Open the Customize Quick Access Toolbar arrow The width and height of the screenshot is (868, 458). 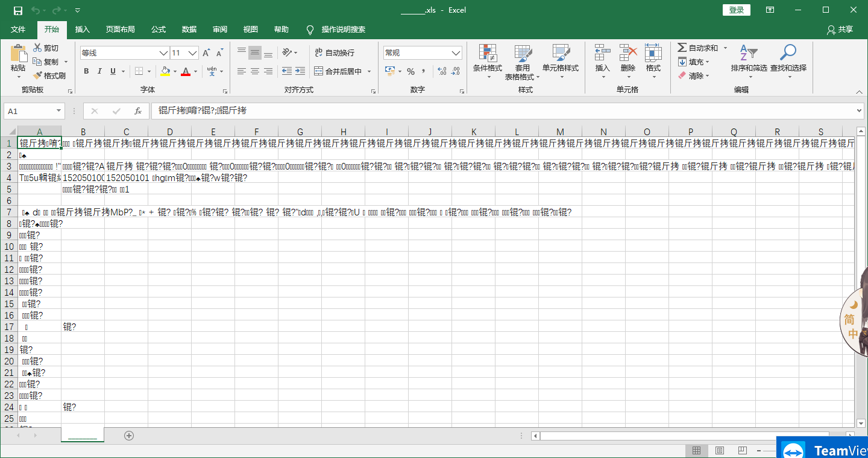pos(78,10)
